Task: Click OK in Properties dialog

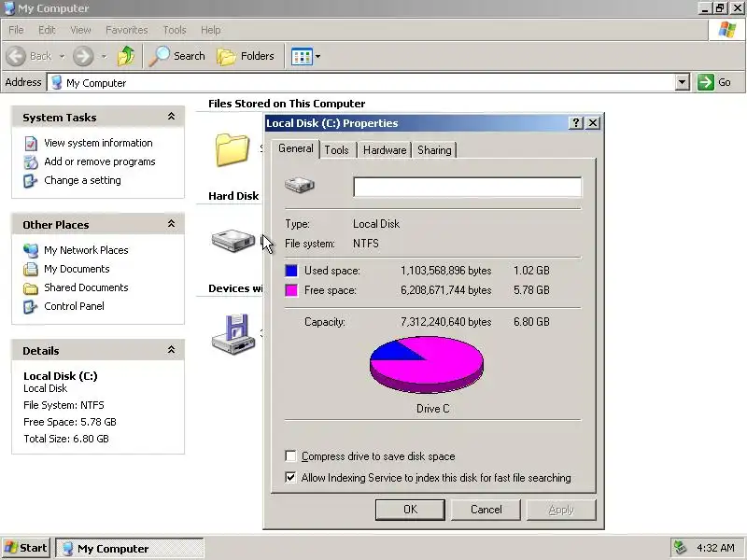Action: click(x=410, y=510)
